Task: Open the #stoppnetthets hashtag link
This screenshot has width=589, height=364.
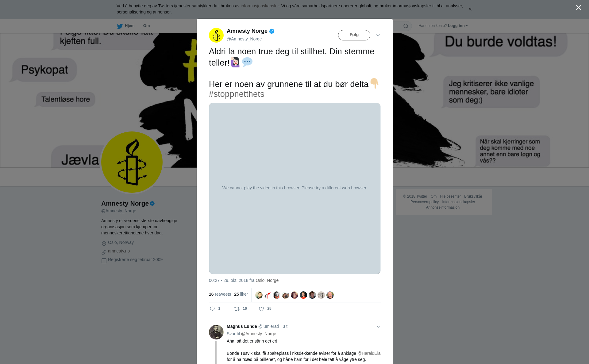Action: pyautogui.click(x=237, y=94)
